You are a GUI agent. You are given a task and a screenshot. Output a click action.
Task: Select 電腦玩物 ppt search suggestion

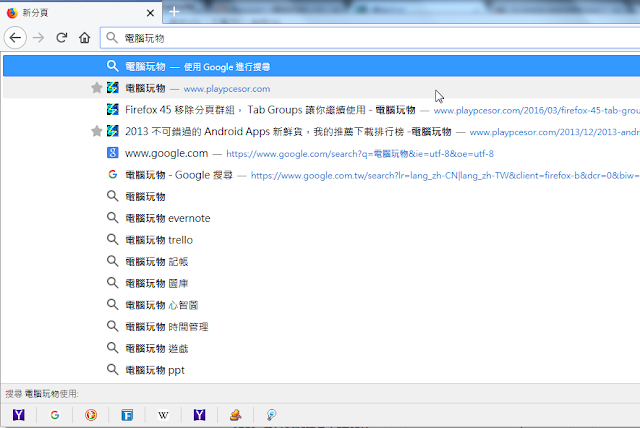[x=321, y=370]
